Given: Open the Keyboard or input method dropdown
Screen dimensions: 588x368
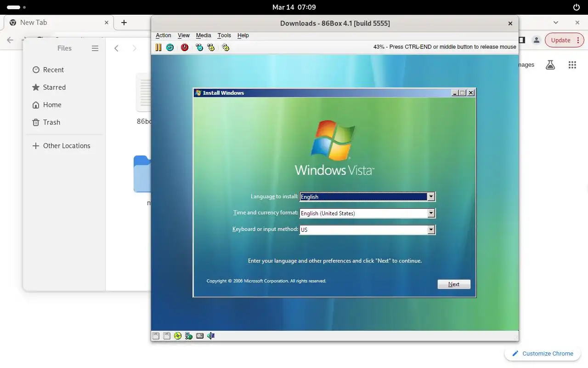Looking at the screenshot, I should pos(431,230).
